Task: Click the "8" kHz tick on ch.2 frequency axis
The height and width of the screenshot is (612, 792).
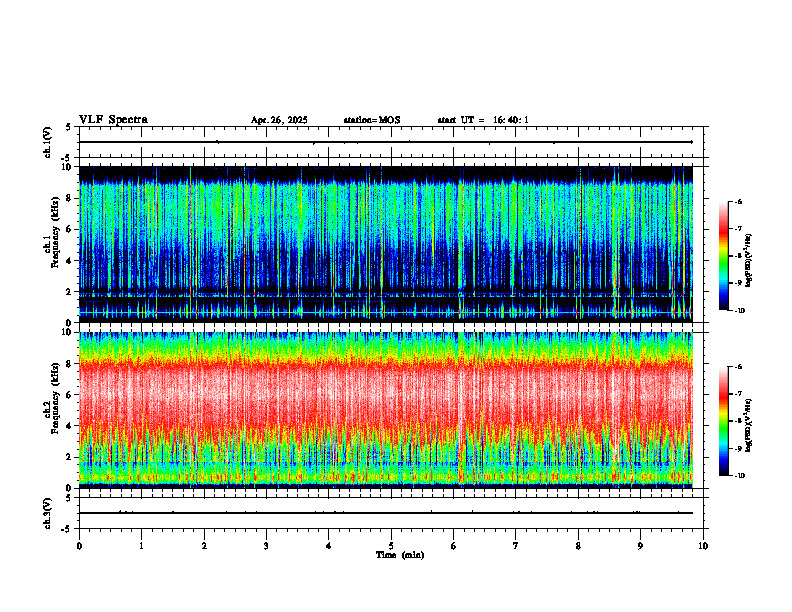Action: pos(70,364)
